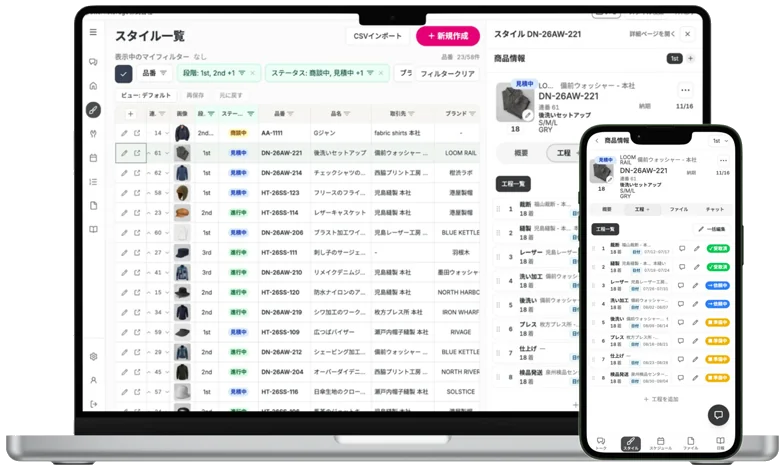Image resolution: width=784 pixels, height=471 pixels.
Task: Click the 工程一覧 button in laptop panel
Action: click(513, 184)
